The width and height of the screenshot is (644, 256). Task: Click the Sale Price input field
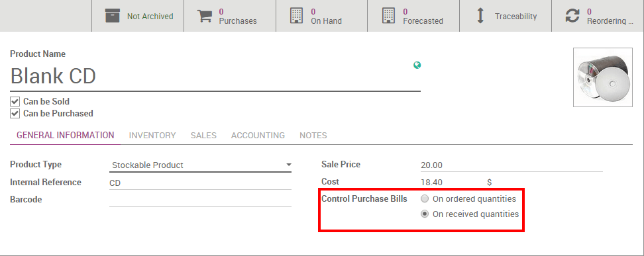[511, 165]
